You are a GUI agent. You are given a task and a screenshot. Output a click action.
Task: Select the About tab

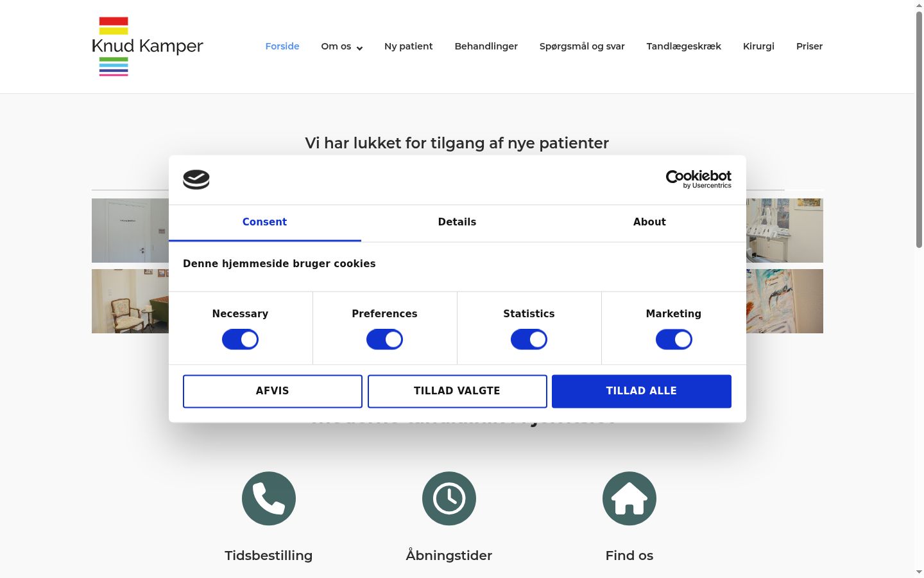pyautogui.click(x=649, y=222)
